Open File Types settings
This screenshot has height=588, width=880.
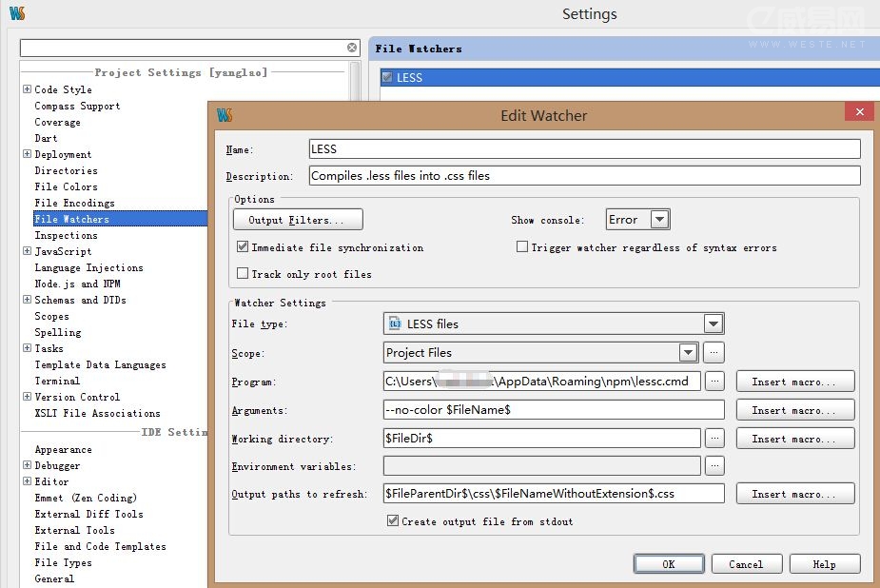[x=63, y=562]
